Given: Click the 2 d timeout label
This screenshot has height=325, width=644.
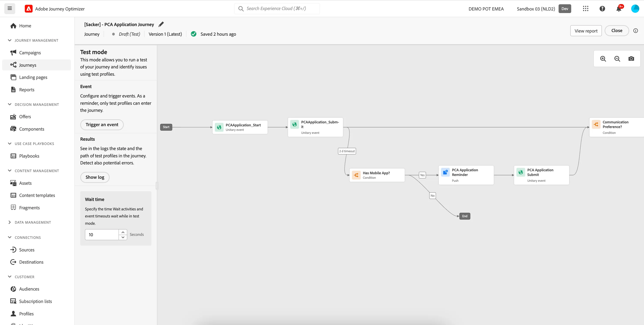Looking at the screenshot, I should point(347,151).
